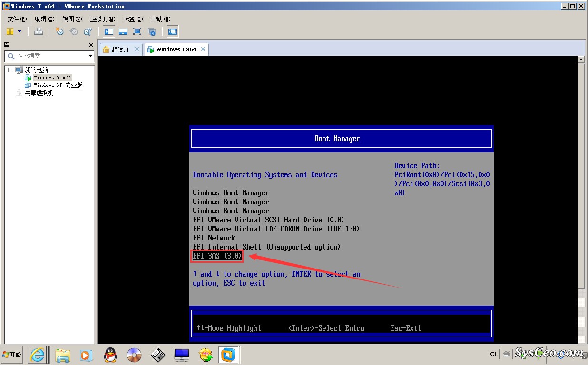Toggle the thumbnail bar icon

click(123, 31)
